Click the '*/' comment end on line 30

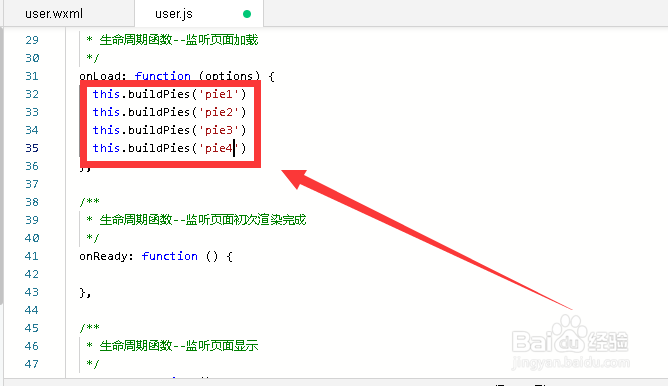[92, 58]
